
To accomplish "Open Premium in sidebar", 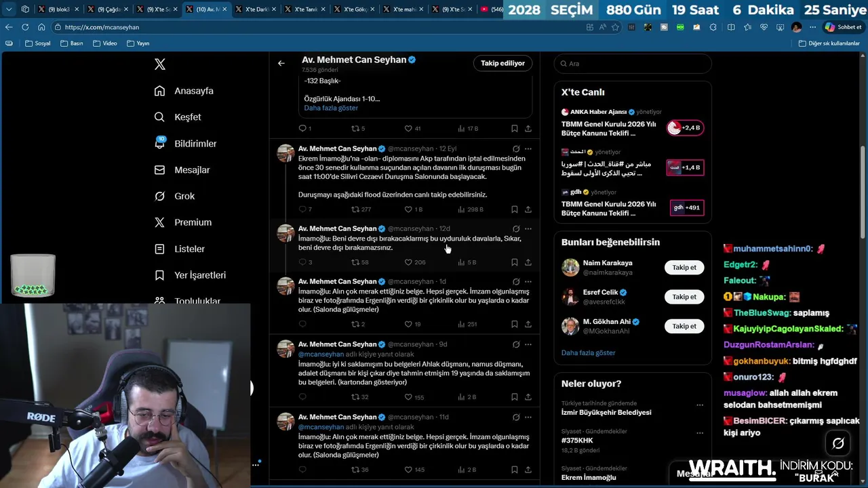I will (182, 222).
